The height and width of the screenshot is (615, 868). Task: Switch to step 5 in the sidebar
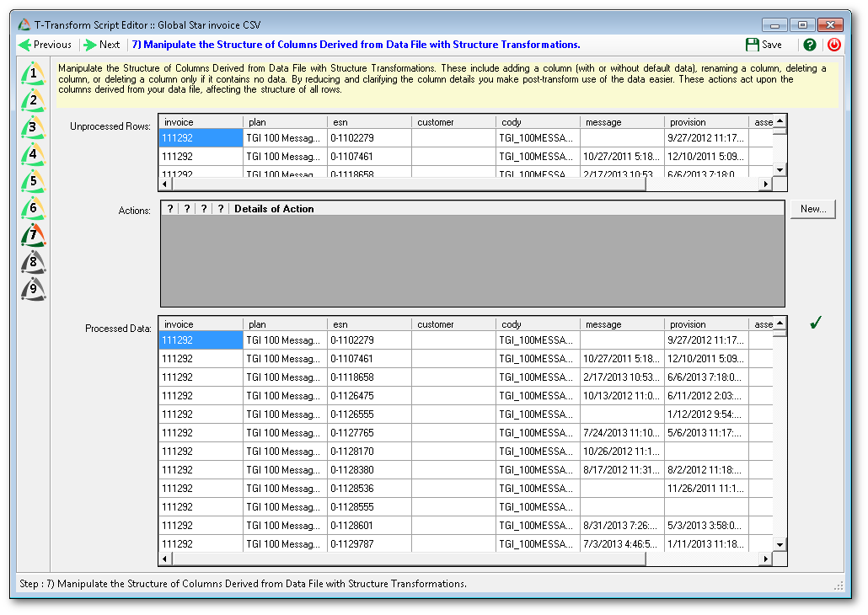33,182
